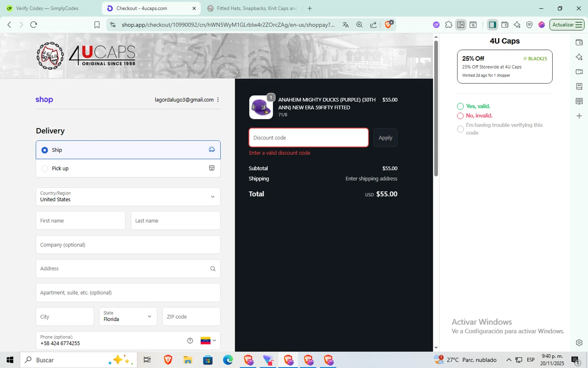Open a new browser tab
The image size is (588, 368).
click(310, 8)
